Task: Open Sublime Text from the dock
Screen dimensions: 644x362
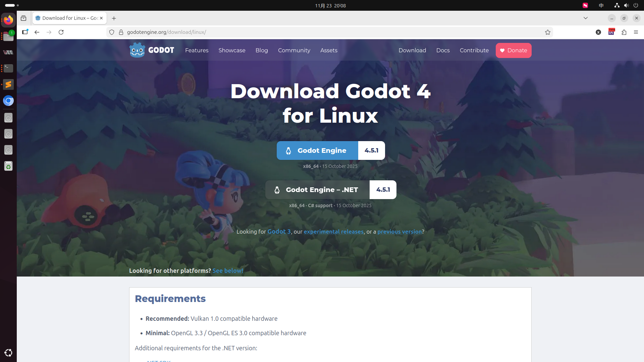Action: pyautogui.click(x=8, y=84)
